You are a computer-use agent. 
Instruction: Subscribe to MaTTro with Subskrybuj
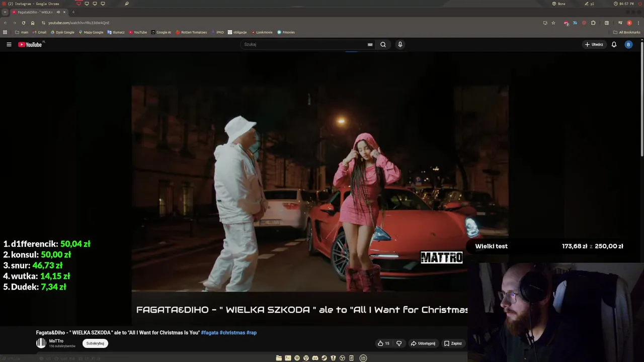pyautogui.click(x=95, y=343)
